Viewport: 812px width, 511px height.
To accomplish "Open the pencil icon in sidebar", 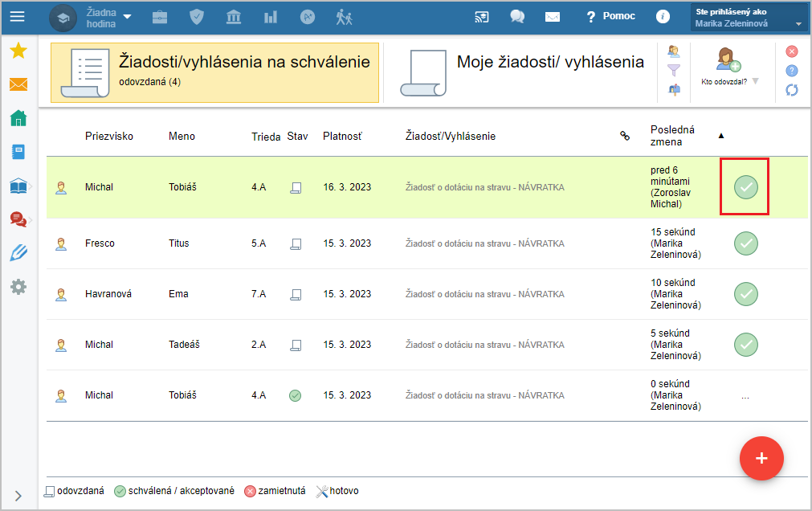I will tap(18, 253).
